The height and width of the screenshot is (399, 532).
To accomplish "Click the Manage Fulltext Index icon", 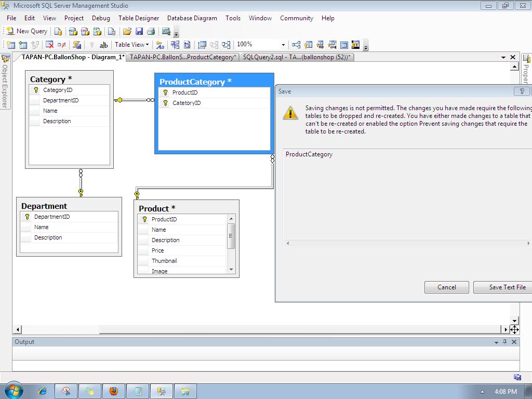I will (x=320, y=45).
